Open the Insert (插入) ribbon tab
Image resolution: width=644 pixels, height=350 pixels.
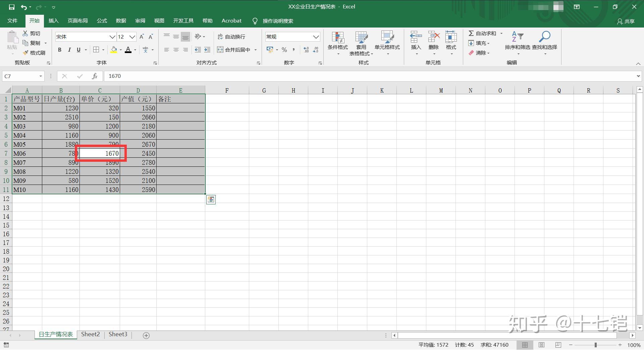[x=54, y=21]
